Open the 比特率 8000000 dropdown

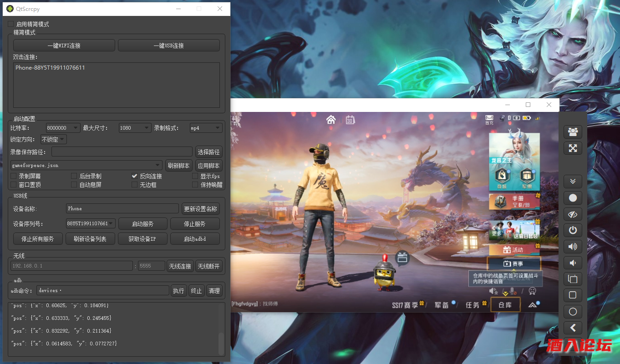point(63,128)
